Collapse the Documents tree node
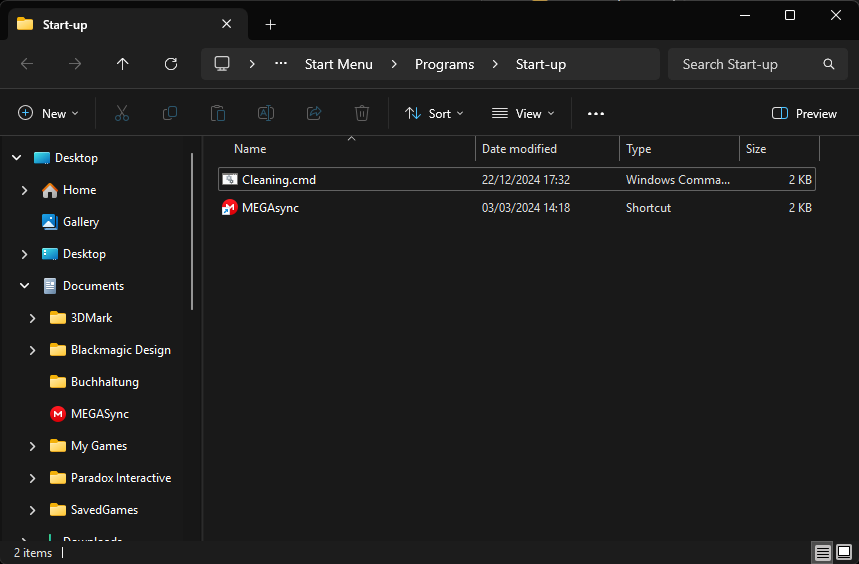This screenshot has width=859, height=564. pos(24,286)
